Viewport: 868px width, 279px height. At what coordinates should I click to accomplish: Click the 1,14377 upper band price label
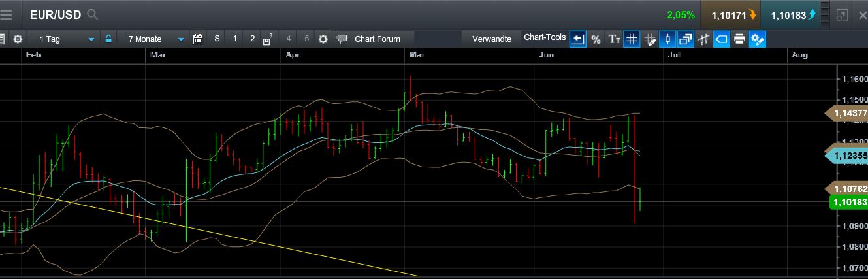click(847, 114)
